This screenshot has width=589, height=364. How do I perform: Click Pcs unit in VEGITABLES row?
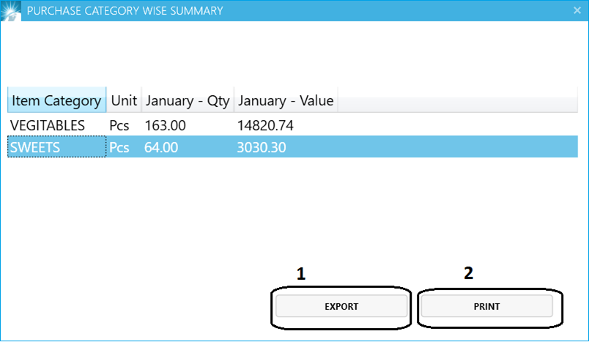coord(119,125)
